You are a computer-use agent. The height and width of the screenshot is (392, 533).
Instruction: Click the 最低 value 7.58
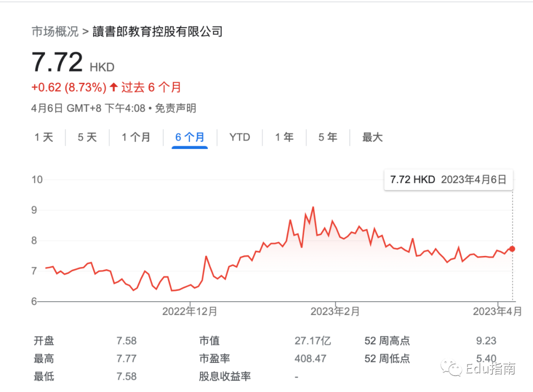click(x=126, y=376)
